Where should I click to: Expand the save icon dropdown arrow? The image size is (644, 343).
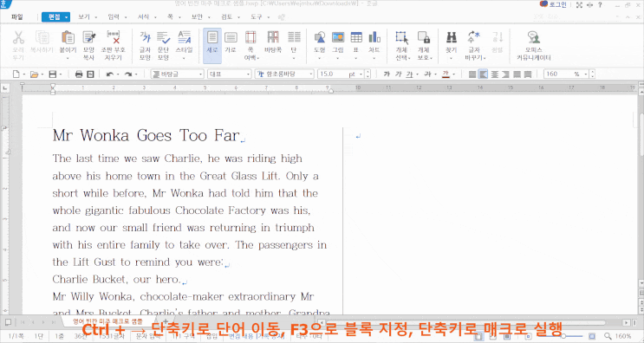(61, 74)
